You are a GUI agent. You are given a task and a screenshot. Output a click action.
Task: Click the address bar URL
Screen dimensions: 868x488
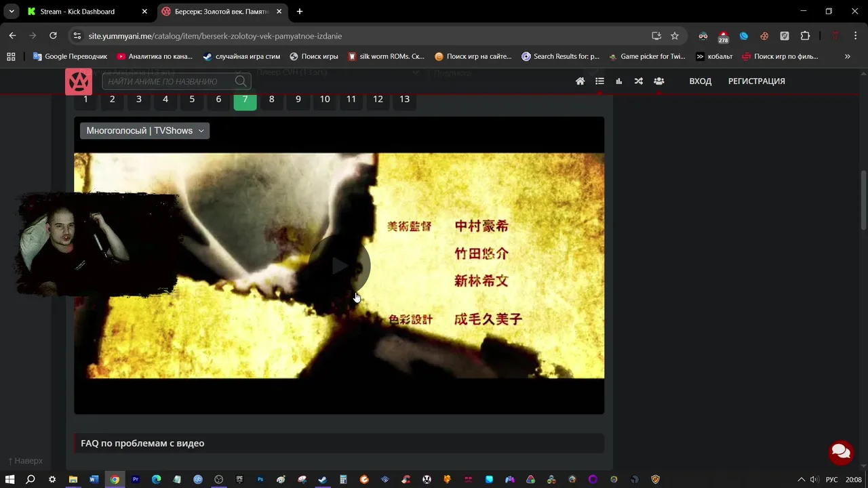[215, 36]
